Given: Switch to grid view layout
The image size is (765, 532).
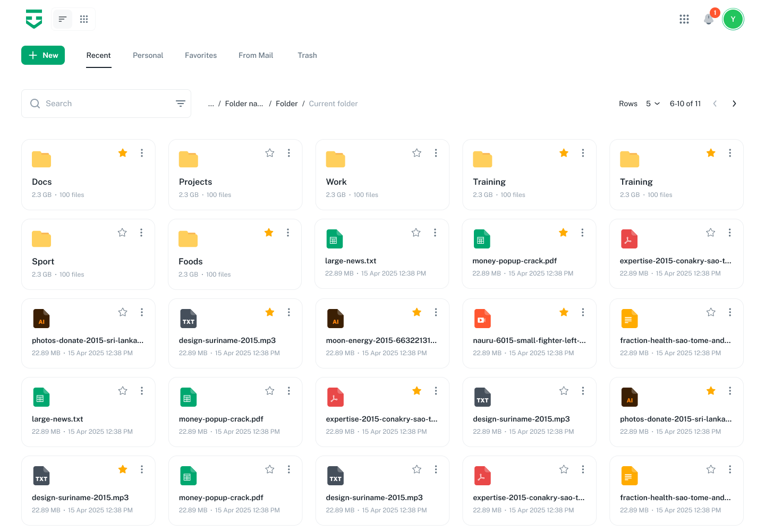Looking at the screenshot, I should pyautogui.click(x=84, y=19).
